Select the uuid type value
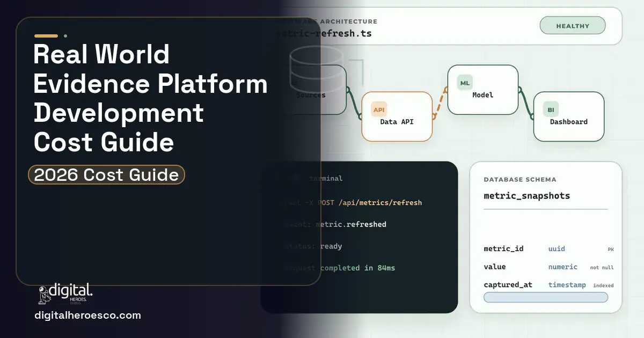Image resolution: width=644 pixels, height=338 pixels. 557,249
